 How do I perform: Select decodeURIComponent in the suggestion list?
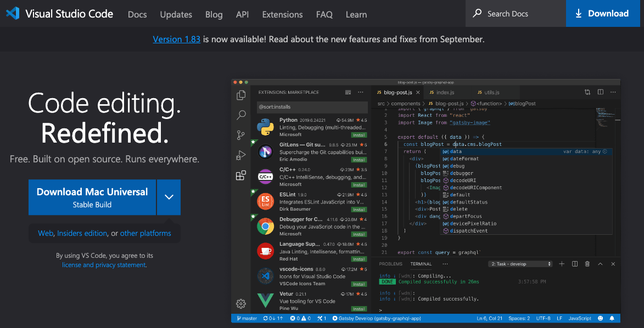[x=475, y=188]
